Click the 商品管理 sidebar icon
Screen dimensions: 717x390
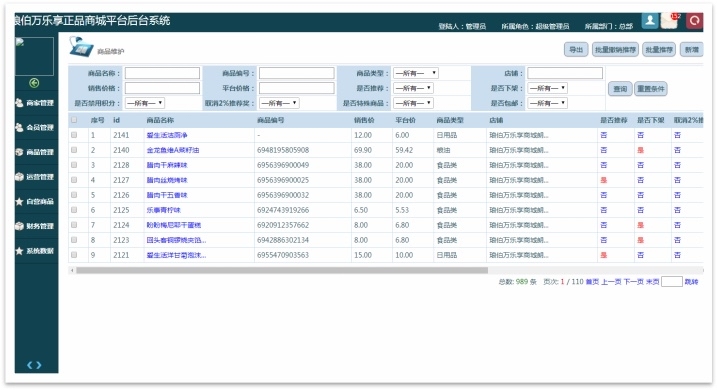19,152
